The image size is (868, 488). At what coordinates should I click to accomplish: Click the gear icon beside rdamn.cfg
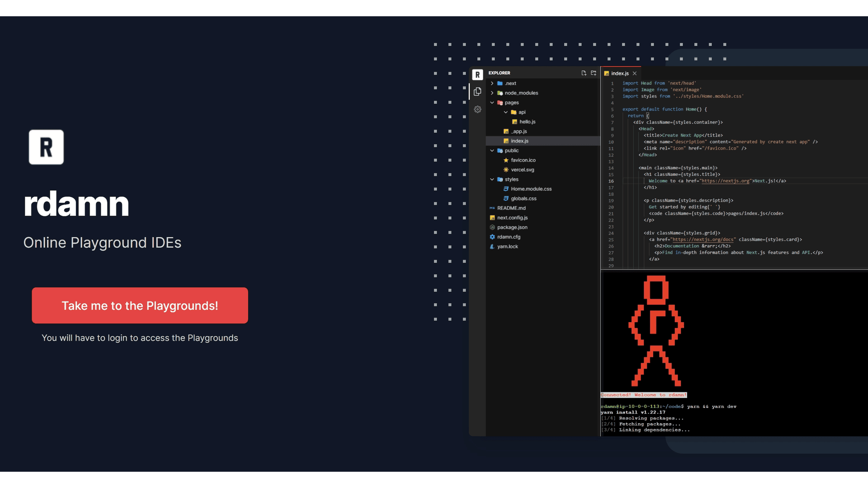pyautogui.click(x=492, y=237)
